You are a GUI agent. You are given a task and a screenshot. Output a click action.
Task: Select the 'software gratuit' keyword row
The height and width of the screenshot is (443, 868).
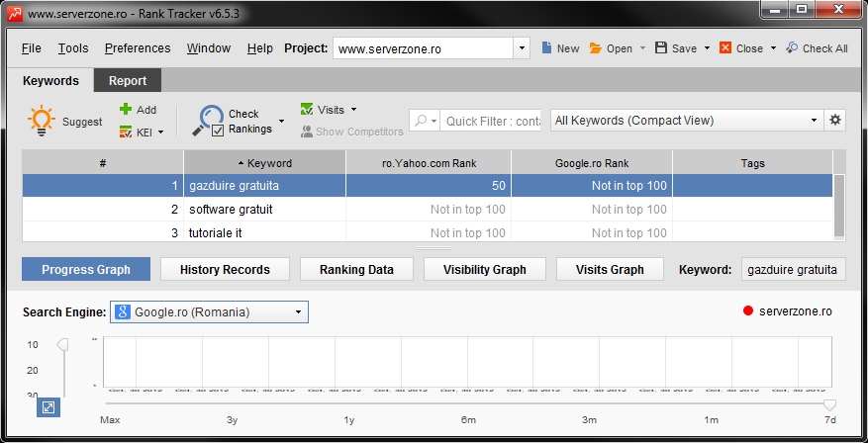coord(428,210)
